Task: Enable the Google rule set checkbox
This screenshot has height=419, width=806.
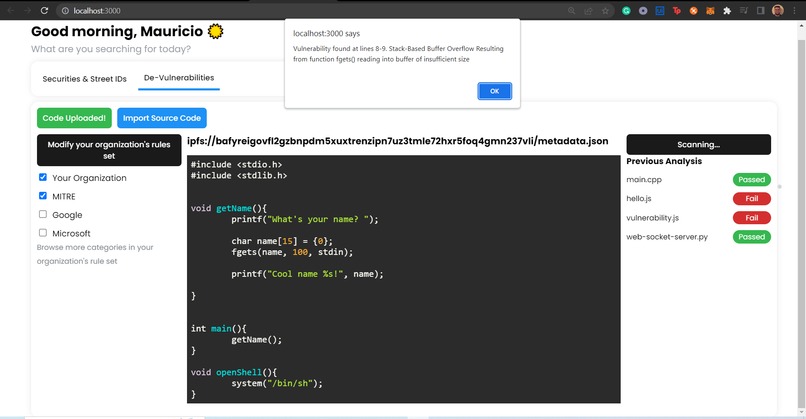Action: pyautogui.click(x=43, y=214)
